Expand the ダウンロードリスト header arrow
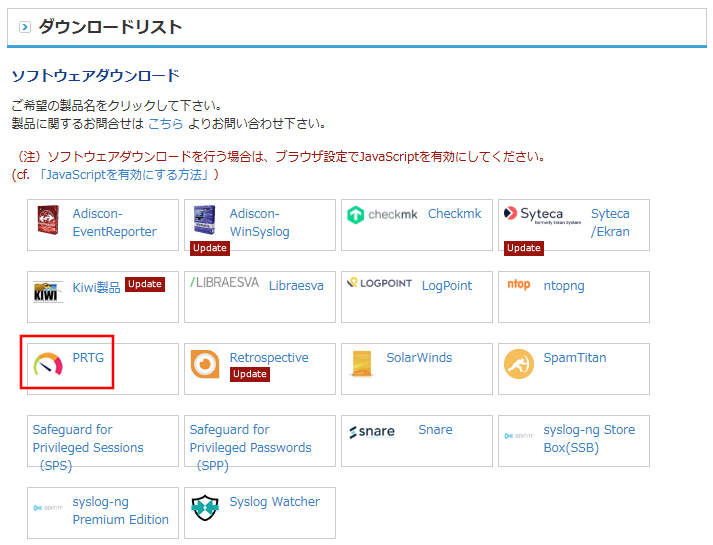The image size is (713, 545). [24, 27]
